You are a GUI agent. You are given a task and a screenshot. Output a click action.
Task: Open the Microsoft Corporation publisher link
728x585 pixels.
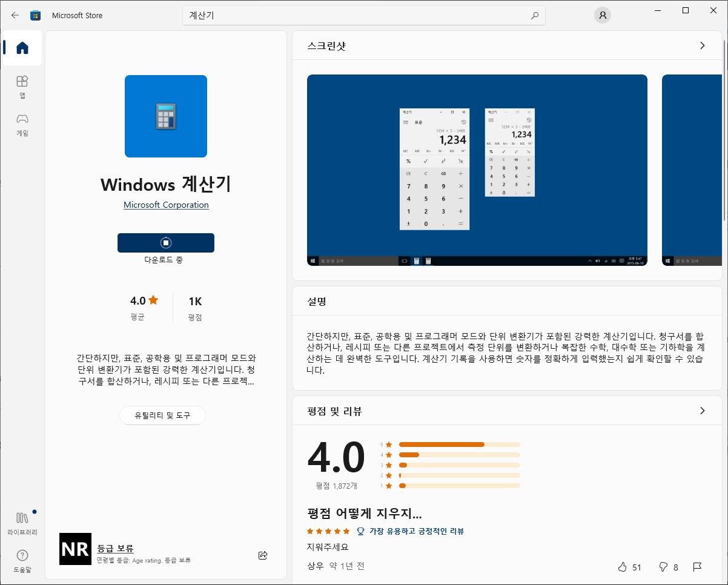(x=165, y=205)
